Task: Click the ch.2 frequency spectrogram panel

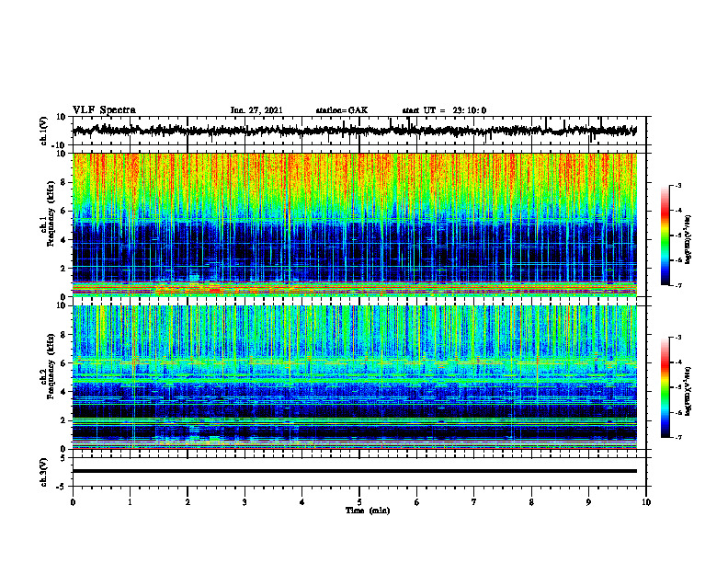Action: (354, 377)
